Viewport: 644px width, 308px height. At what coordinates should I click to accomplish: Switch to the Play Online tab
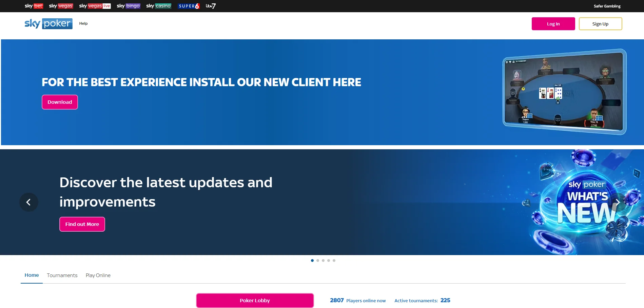[x=98, y=275]
